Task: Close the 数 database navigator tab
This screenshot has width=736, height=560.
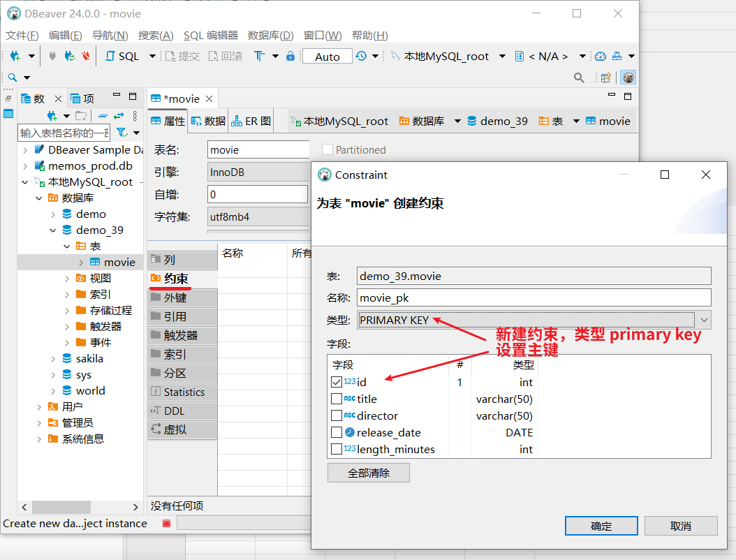Action: pos(58,98)
